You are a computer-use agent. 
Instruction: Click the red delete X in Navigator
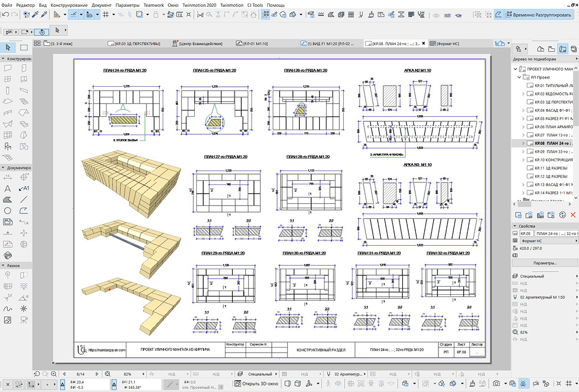573,214
